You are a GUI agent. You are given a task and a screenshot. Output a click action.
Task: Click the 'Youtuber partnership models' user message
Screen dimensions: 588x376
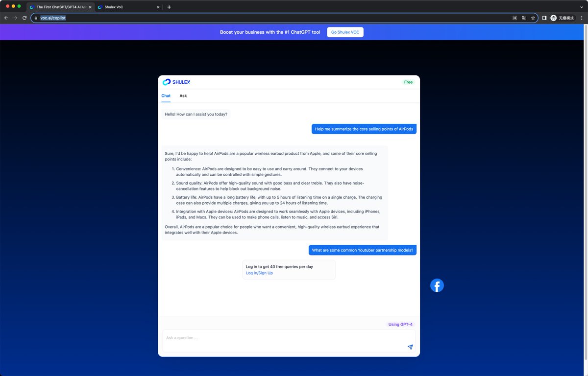(363, 250)
